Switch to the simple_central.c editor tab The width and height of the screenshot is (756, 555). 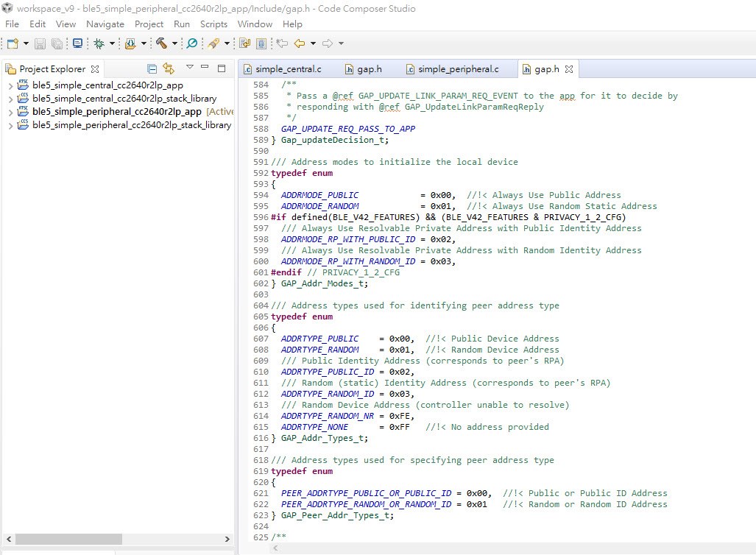pos(288,69)
